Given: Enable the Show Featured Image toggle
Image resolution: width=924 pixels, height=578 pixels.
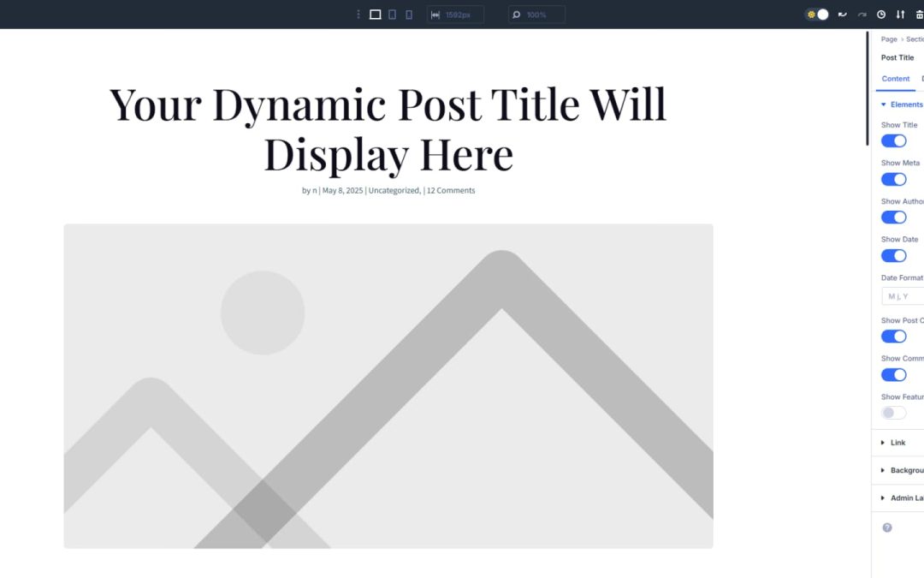Looking at the screenshot, I should tap(893, 413).
